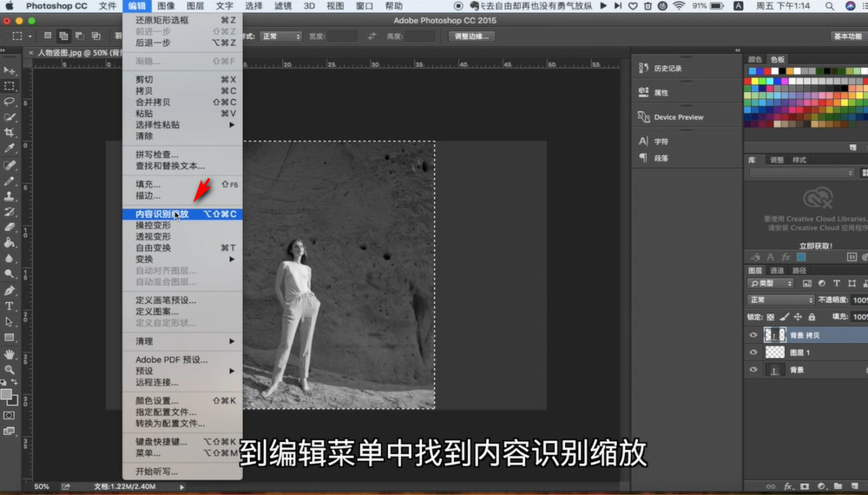This screenshot has height=495, width=868.
Task: Switch to the 通道 tab
Action: [x=777, y=271]
